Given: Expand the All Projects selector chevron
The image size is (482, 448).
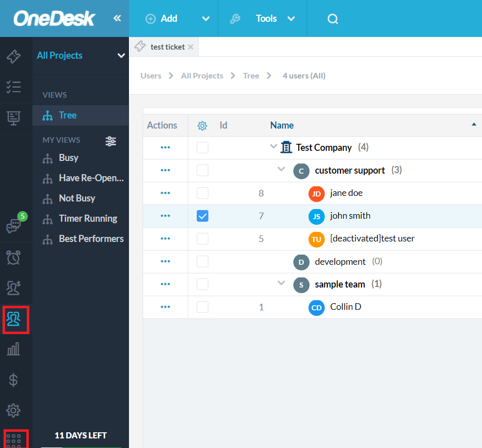Looking at the screenshot, I should point(121,56).
